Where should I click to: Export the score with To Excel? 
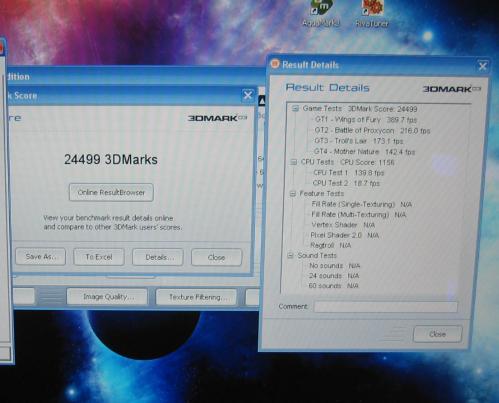[99, 257]
